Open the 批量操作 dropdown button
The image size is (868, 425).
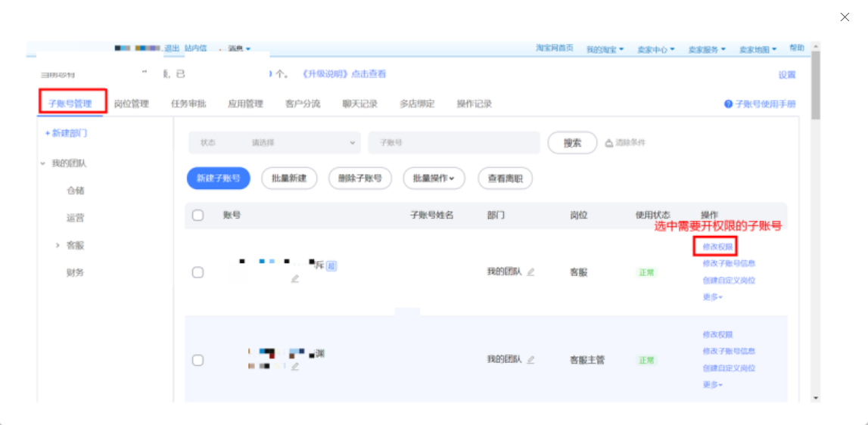coord(434,178)
